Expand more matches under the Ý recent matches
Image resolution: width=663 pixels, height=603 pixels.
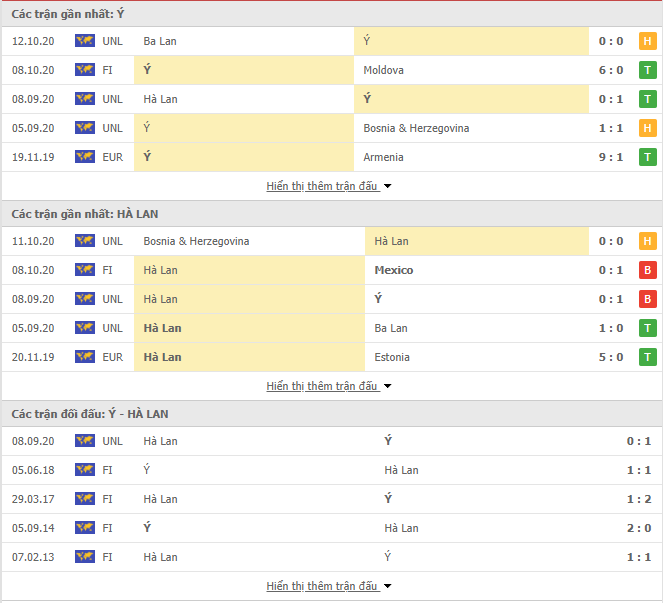(x=329, y=186)
